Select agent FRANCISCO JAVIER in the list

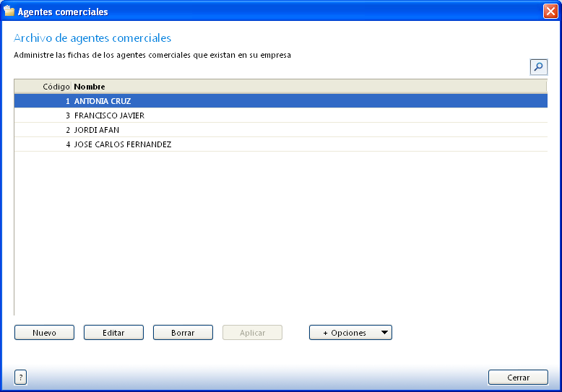pyautogui.click(x=109, y=116)
